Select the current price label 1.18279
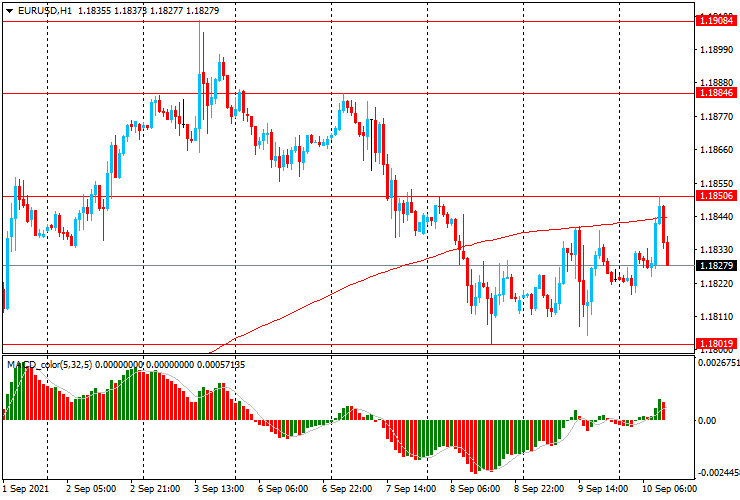The height and width of the screenshot is (500, 740). tap(716, 266)
